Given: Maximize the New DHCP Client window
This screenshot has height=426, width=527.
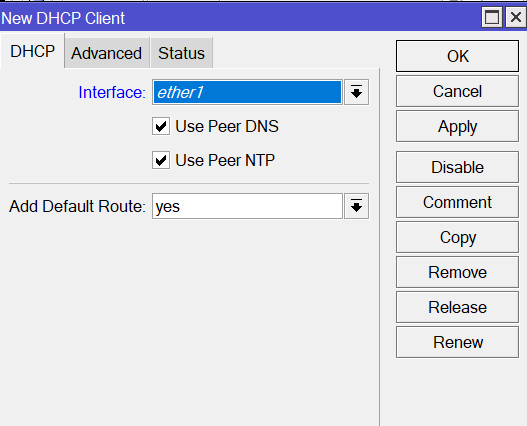Looking at the screenshot, I should [x=492, y=17].
